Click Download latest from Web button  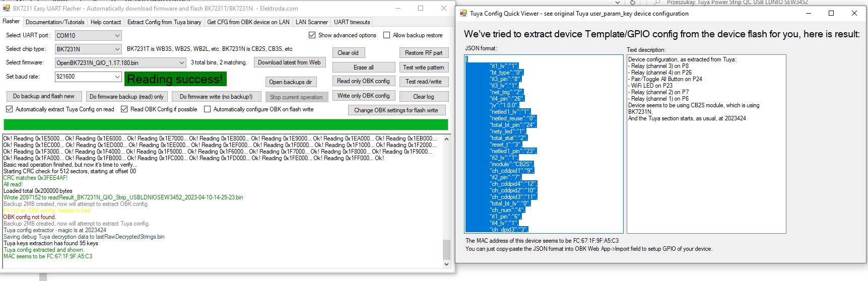point(289,62)
